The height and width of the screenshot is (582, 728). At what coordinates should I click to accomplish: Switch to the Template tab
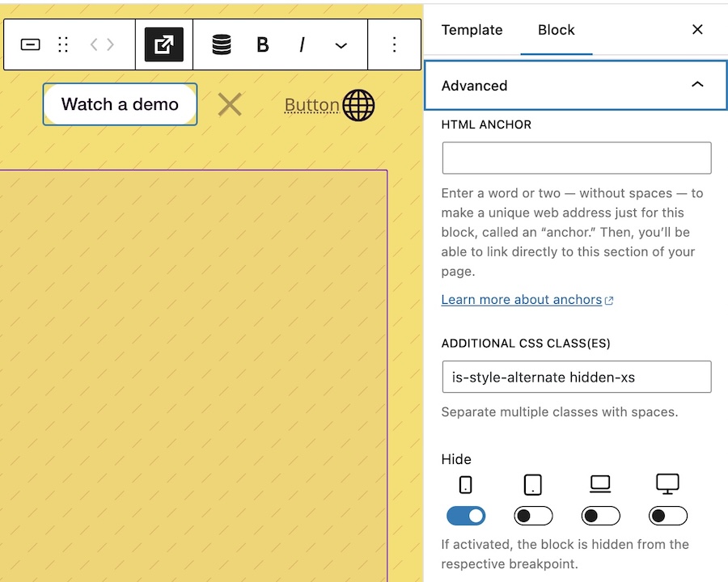point(472,30)
